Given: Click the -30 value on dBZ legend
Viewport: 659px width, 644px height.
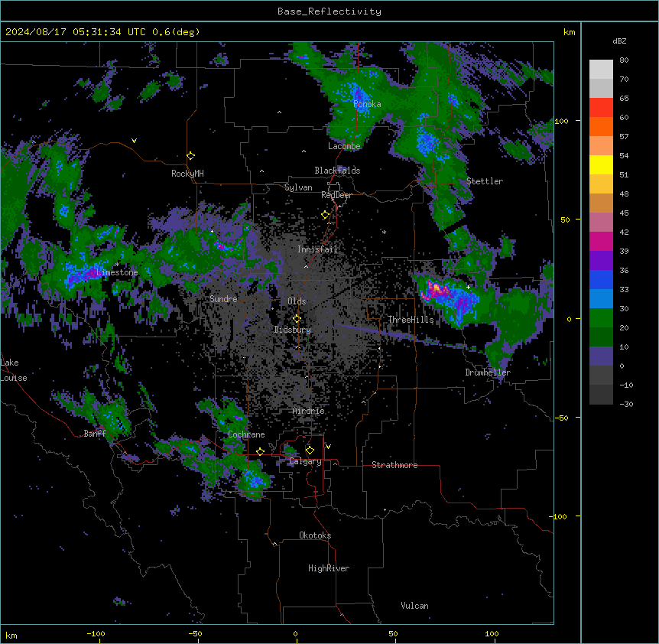Looking at the screenshot, I should coord(626,405).
